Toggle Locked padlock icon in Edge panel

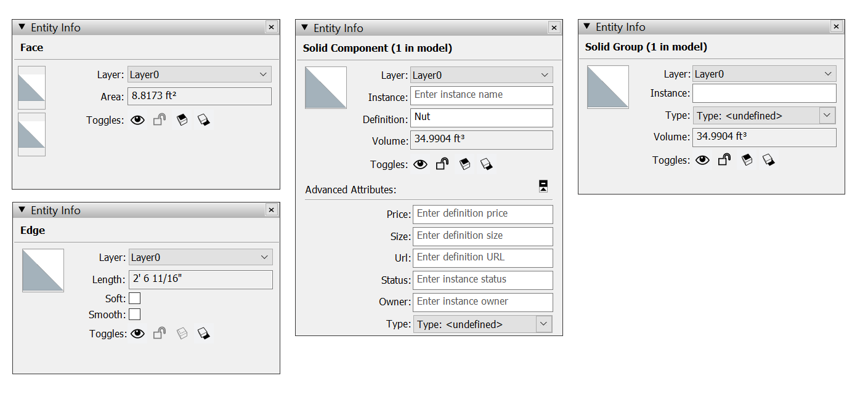pos(160,334)
